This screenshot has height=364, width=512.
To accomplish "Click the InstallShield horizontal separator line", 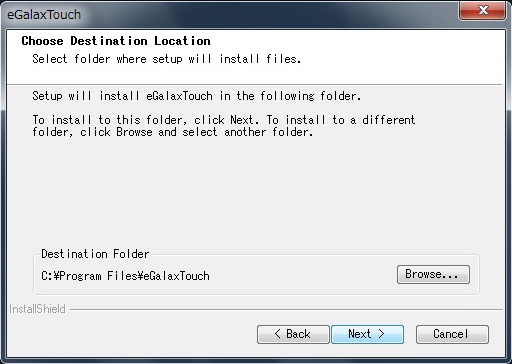I will click(286, 310).
